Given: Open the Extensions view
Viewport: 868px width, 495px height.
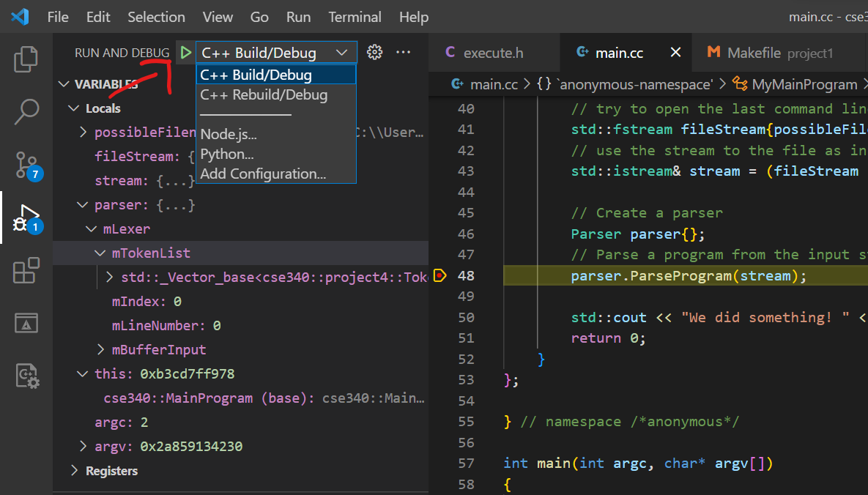Looking at the screenshot, I should [26, 271].
